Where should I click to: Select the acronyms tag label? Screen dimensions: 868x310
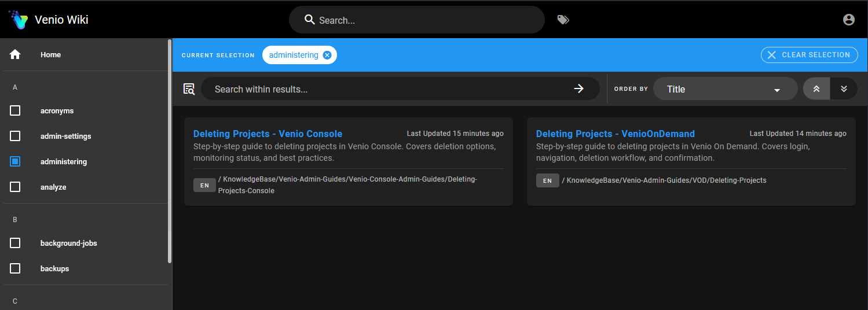point(57,110)
